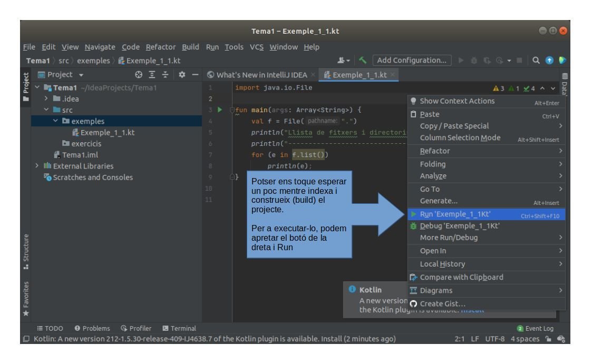
Task: Open the Go To submenu
Action: 486,189
